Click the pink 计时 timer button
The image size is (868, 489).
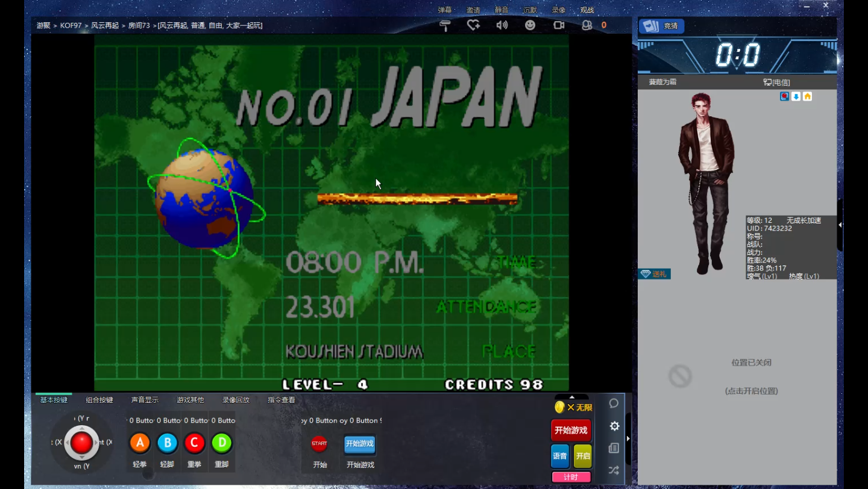[571, 477]
